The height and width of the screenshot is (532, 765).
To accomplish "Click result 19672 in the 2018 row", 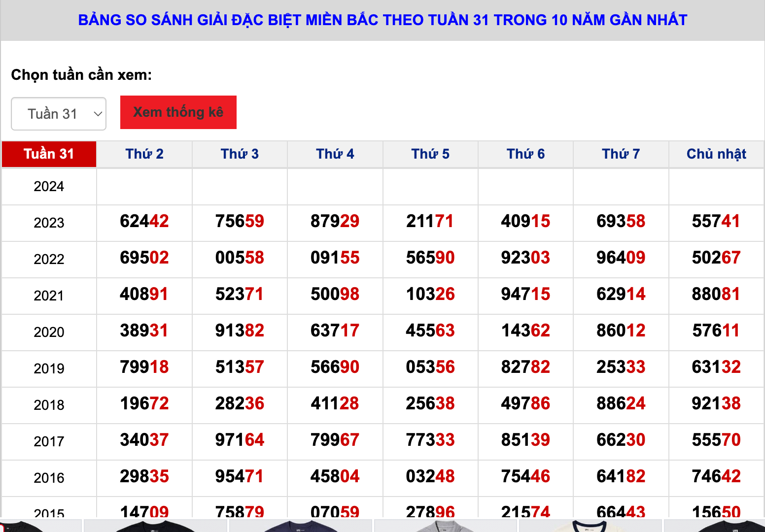I will (144, 403).
